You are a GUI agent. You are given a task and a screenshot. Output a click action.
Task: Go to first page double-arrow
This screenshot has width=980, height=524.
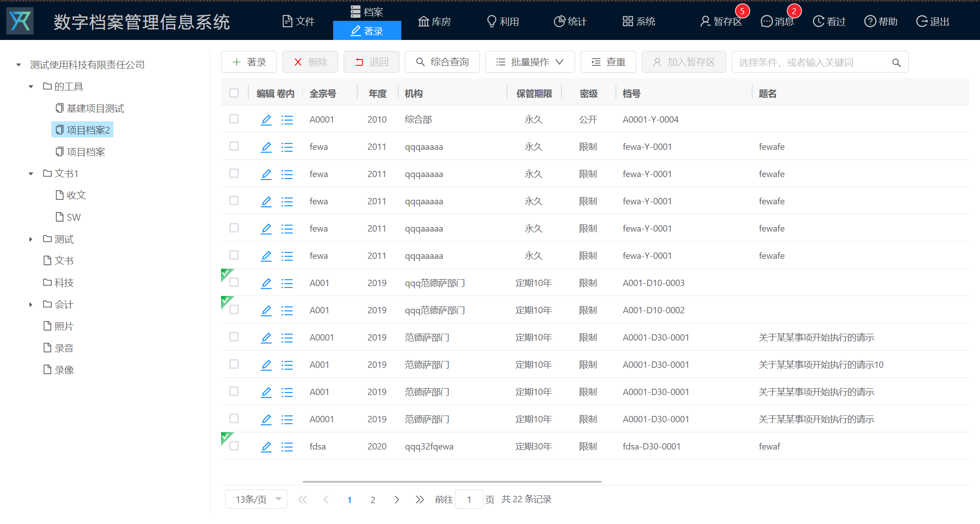point(303,499)
